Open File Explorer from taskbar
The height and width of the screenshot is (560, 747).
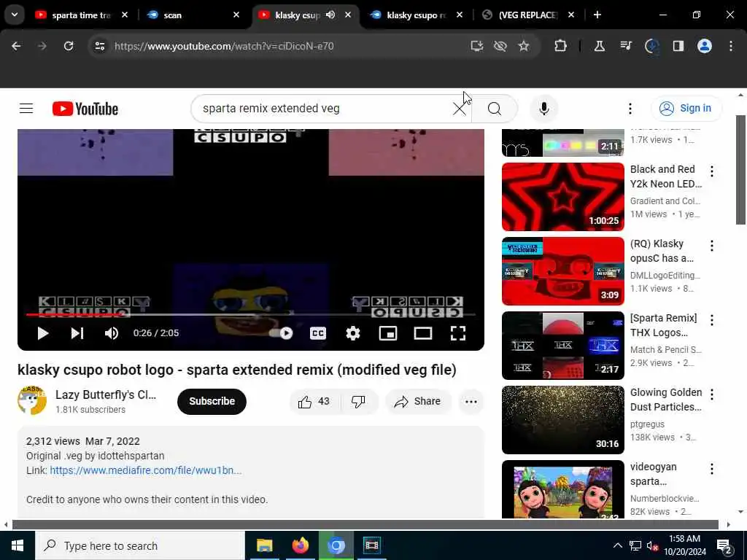(264, 545)
